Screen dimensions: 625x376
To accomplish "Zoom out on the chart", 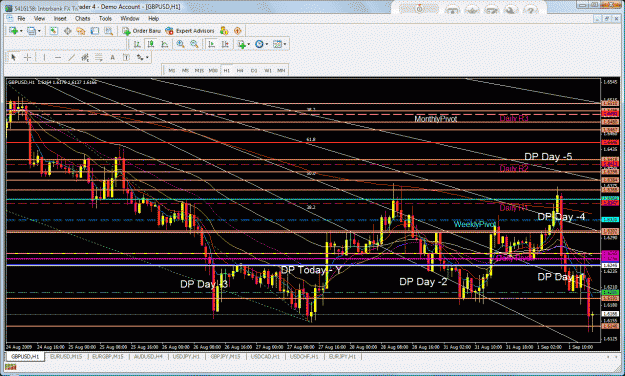I will (x=194, y=44).
